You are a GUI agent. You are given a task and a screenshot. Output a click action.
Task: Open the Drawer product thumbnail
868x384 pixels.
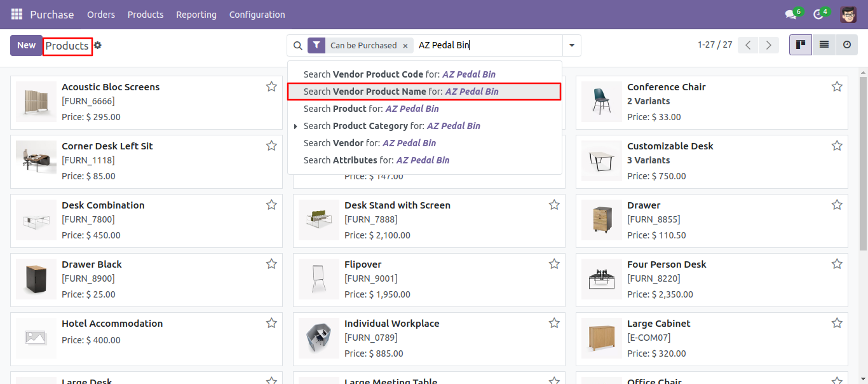pyautogui.click(x=602, y=220)
